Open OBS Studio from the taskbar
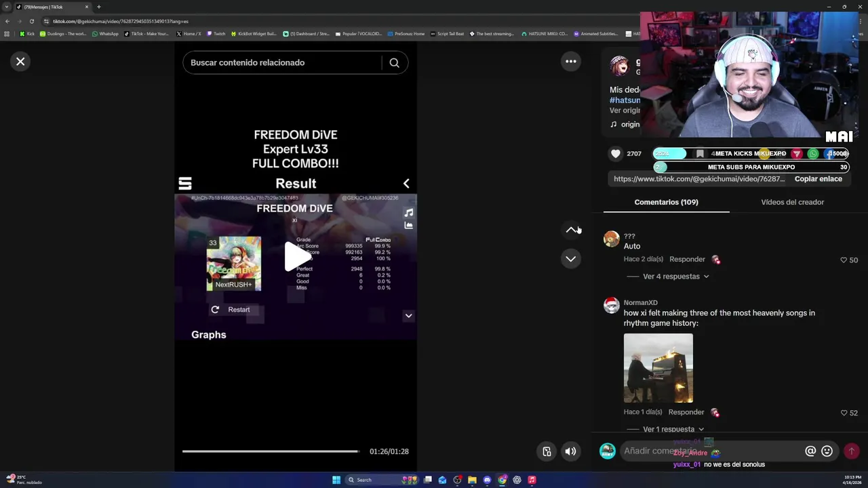 tap(458, 480)
